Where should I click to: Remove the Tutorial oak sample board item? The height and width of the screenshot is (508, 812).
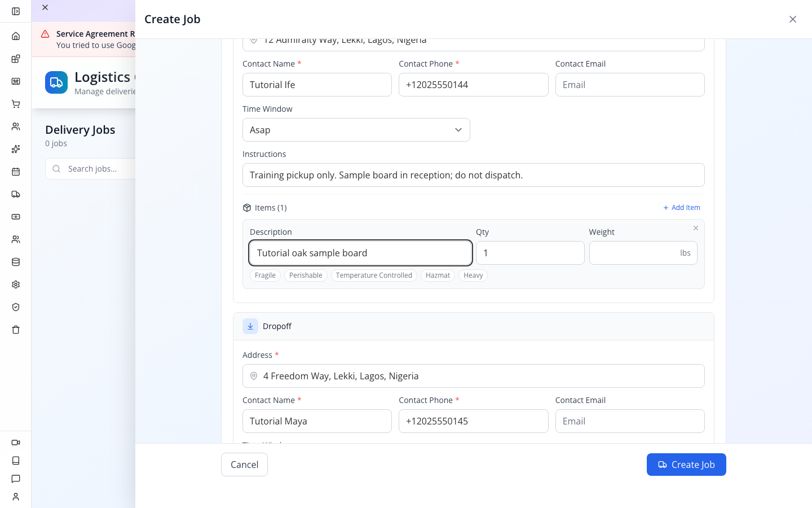(696, 228)
